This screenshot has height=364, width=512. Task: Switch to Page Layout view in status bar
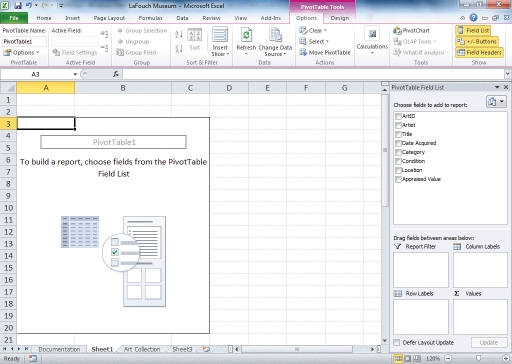click(x=407, y=359)
